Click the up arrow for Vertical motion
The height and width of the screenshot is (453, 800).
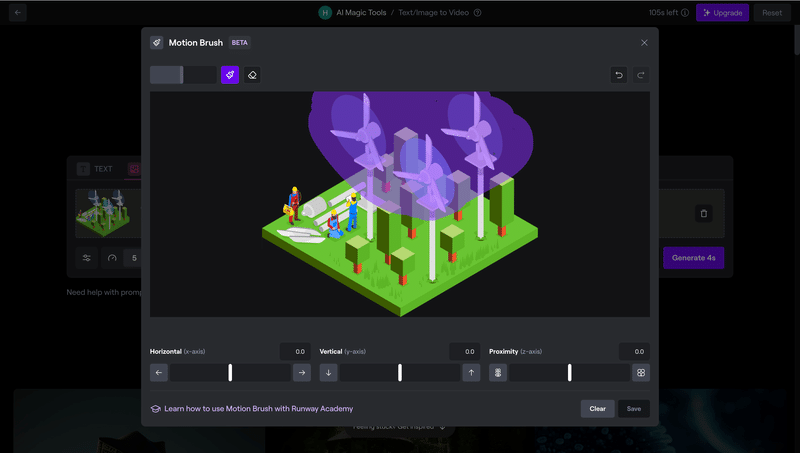tap(471, 372)
